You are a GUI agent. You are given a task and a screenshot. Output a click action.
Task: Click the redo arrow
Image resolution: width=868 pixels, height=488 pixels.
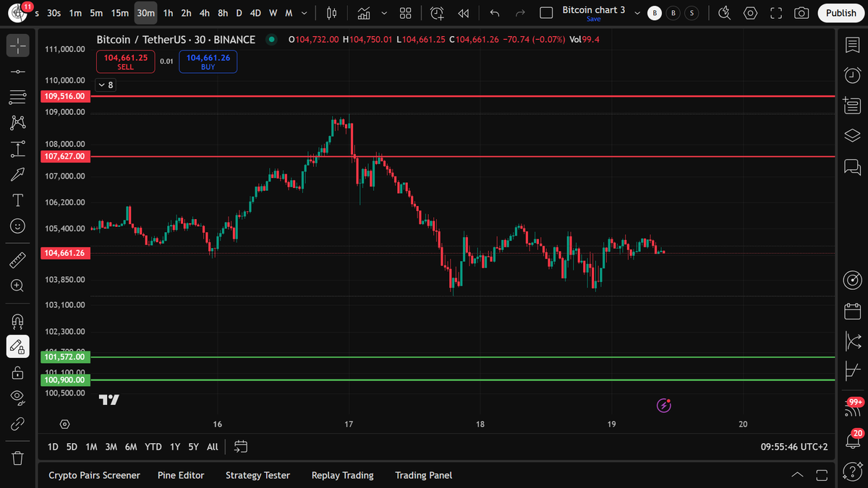tap(520, 13)
